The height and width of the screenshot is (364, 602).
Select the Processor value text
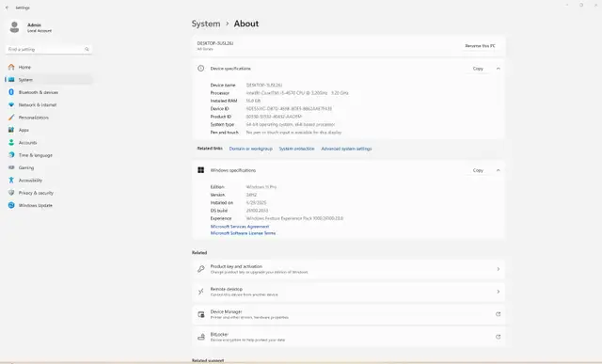coord(297,93)
